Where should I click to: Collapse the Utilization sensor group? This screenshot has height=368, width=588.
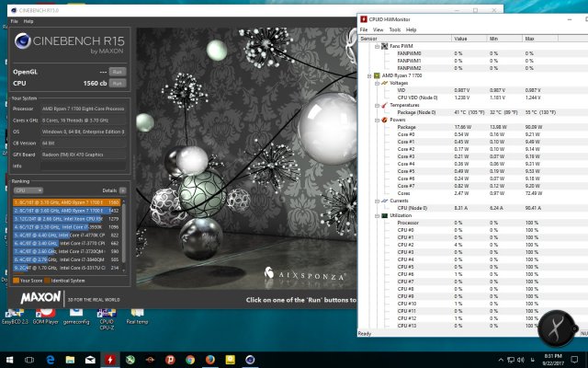[375, 215]
